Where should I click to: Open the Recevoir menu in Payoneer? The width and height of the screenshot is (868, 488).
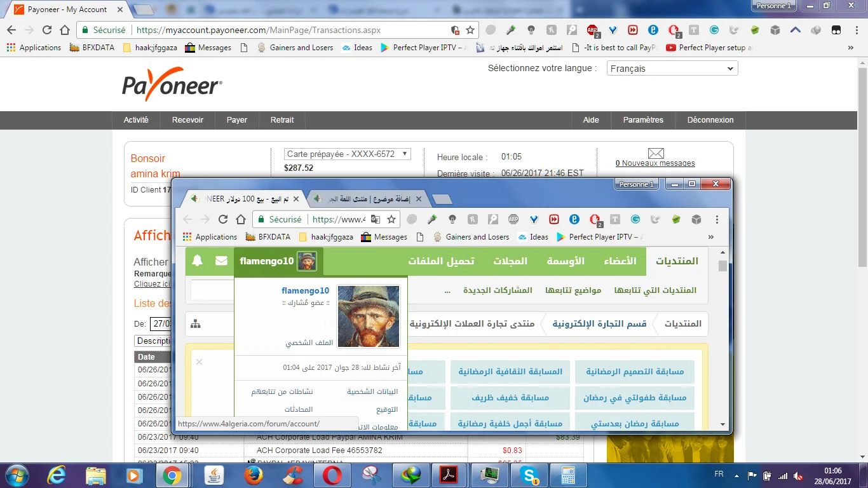tap(187, 120)
